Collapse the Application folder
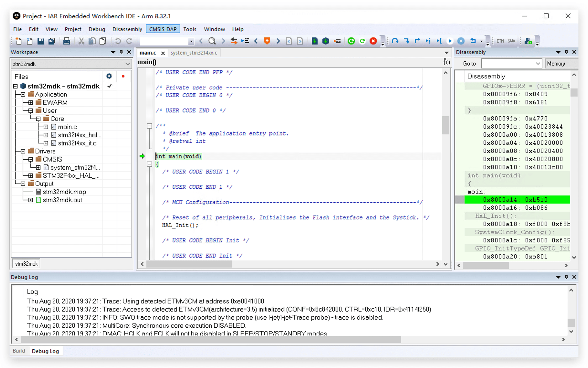The image size is (588, 368). pos(23,94)
